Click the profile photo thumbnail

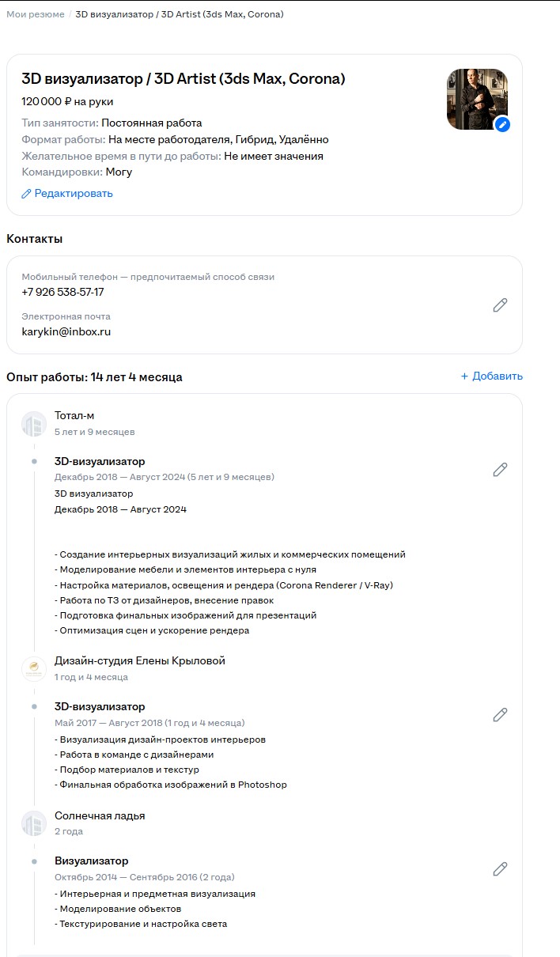pyautogui.click(x=475, y=96)
